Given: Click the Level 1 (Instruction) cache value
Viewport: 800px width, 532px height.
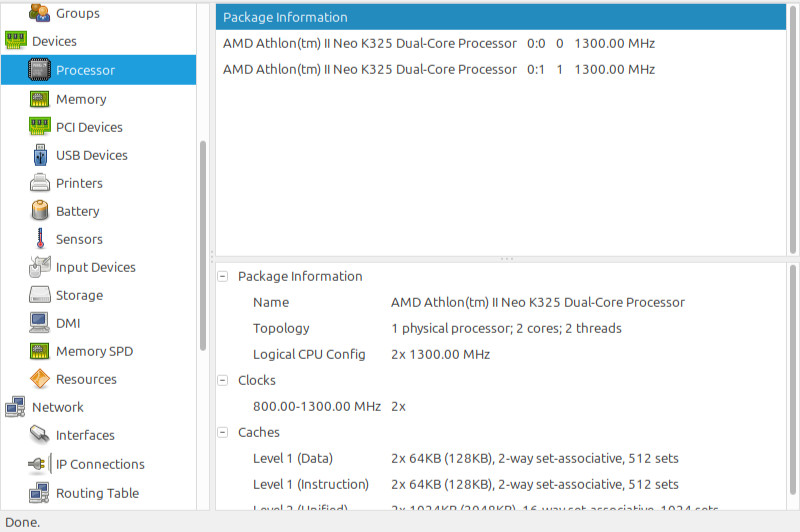Looking at the screenshot, I should coord(535,485).
